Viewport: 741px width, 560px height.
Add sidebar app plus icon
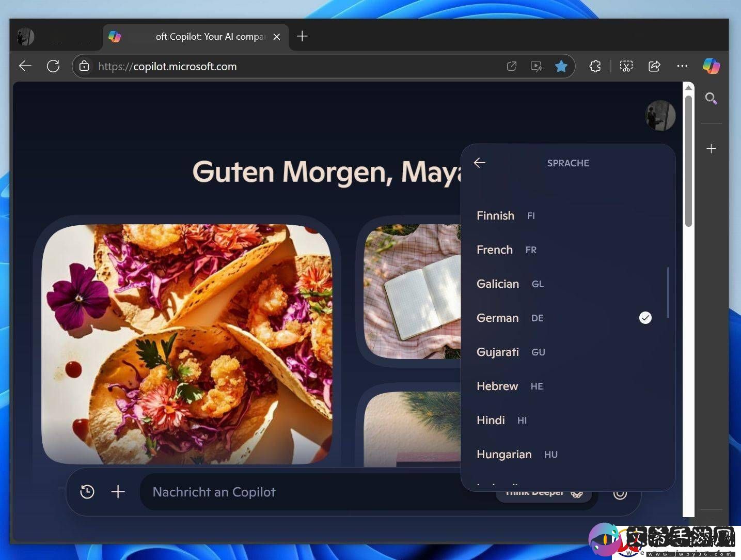(x=711, y=149)
